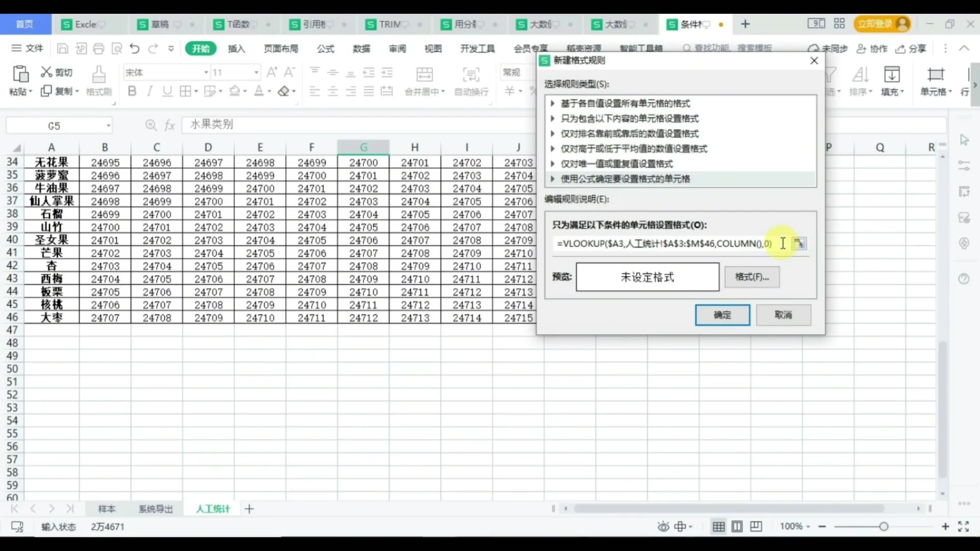The width and height of the screenshot is (980, 551).
Task: Click the Save icon in quick toolbar
Action: pos(63,48)
